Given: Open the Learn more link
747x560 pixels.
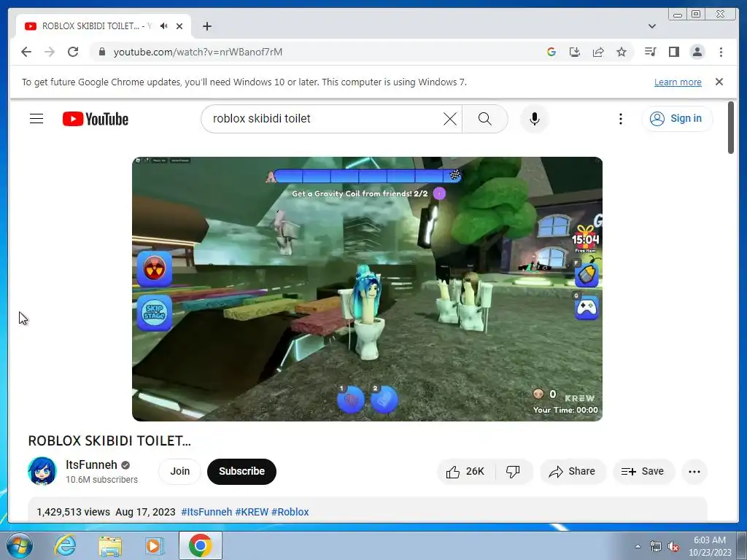Looking at the screenshot, I should tap(678, 82).
